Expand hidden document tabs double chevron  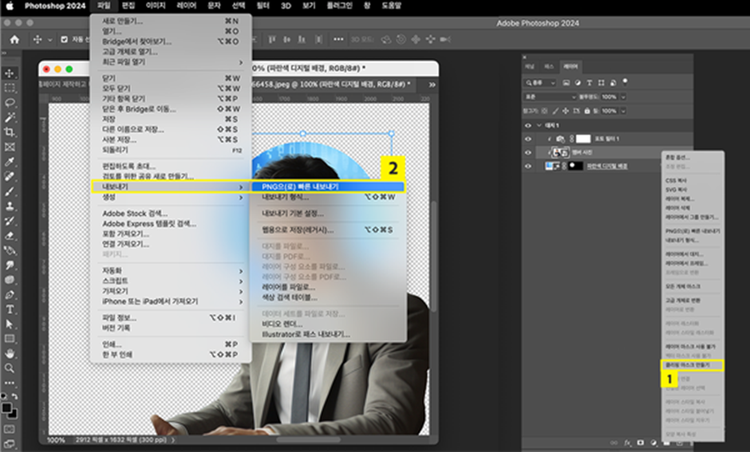pos(432,85)
